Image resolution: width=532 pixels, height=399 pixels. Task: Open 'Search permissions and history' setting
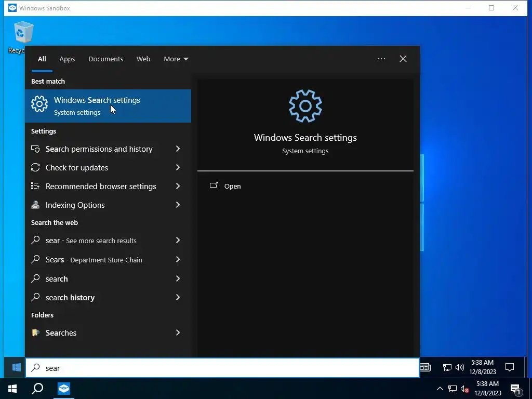click(99, 149)
